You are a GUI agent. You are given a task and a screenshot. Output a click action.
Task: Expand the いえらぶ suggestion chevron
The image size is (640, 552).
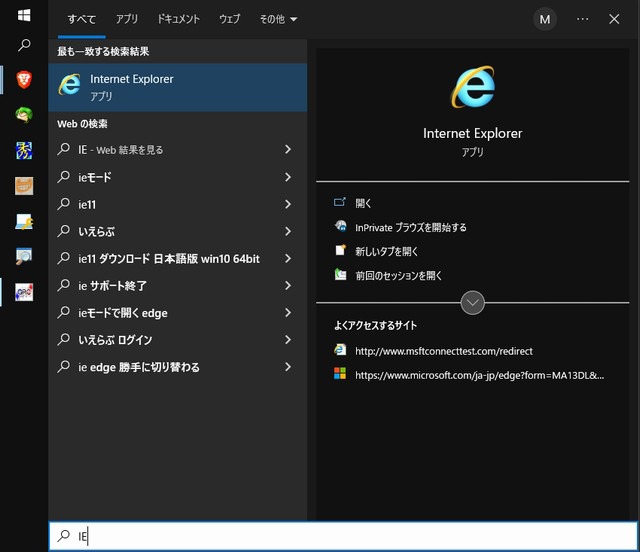(288, 231)
